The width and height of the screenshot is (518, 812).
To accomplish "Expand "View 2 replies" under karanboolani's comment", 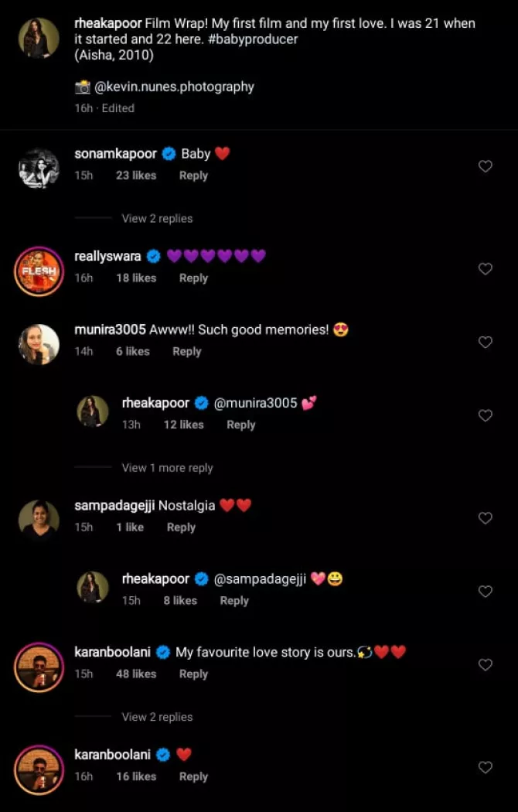I will pos(157,717).
